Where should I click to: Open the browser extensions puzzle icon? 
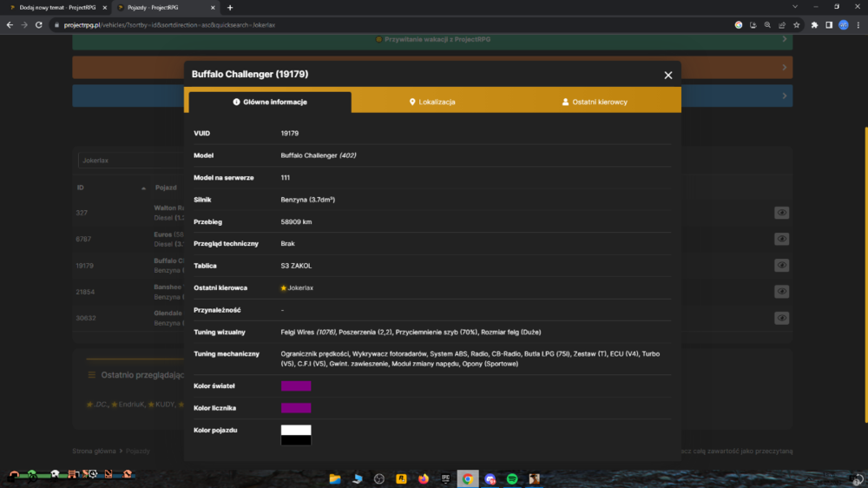(814, 25)
